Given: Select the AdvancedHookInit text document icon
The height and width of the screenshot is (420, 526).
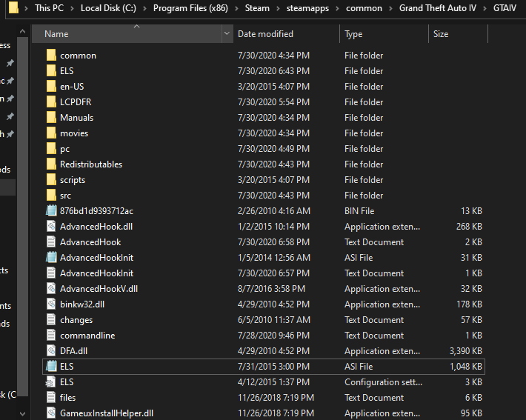Looking at the screenshot, I should pyautogui.click(x=51, y=273).
